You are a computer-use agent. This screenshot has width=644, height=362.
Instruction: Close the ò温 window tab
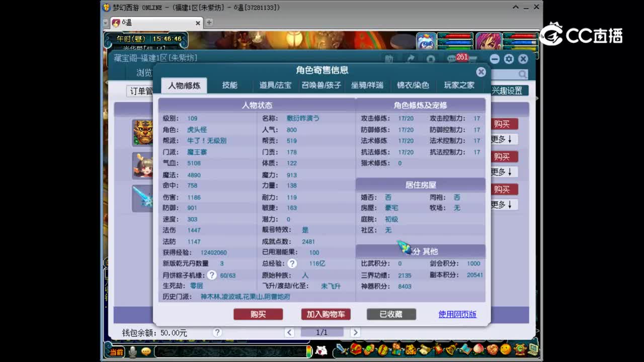coord(198,23)
